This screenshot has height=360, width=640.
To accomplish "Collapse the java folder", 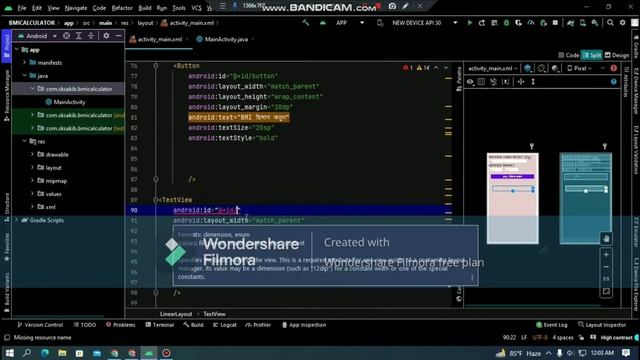I will pyautogui.click(x=24, y=76).
